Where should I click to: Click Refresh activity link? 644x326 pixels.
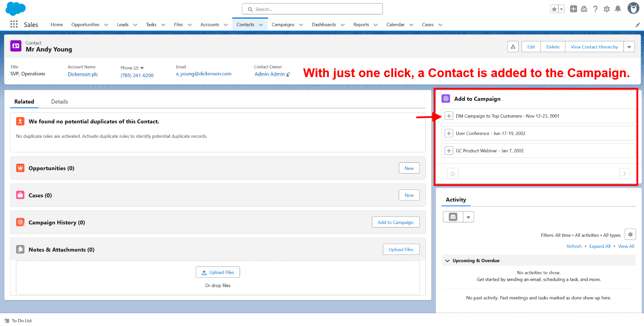coord(574,246)
